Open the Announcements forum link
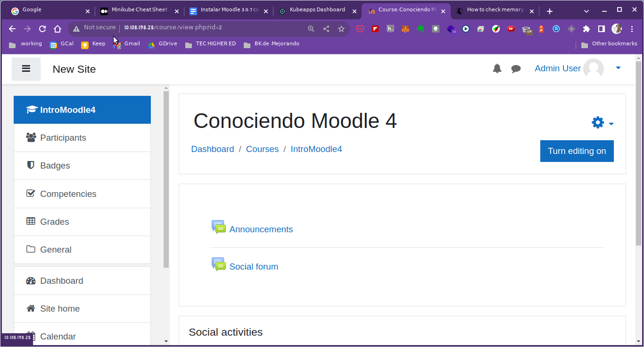644x347 pixels. tap(261, 229)
